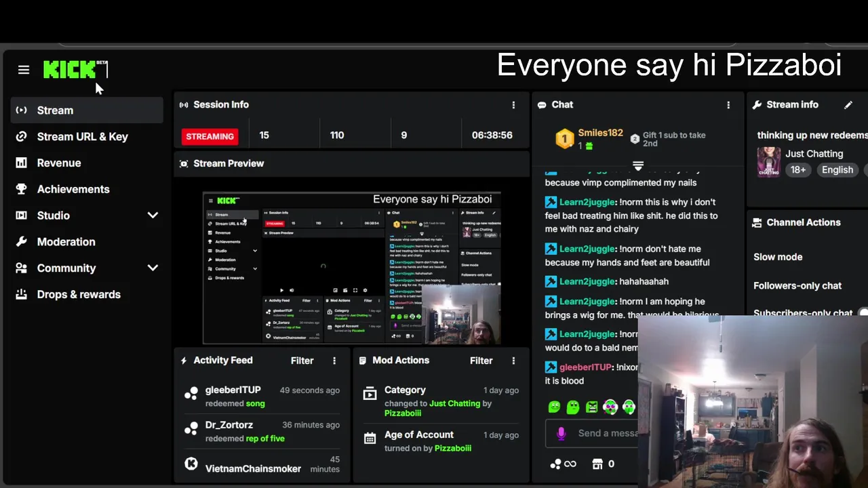The image size is (868, 488).
Task: Click Learn2juggle's name on 'hahahaahah' message
Action: pyautogui.click(x=587, y=282)
